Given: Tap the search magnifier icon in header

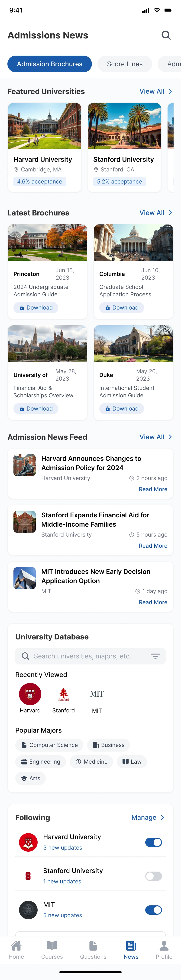Looking at the screenshot, I should pos(166,35).
